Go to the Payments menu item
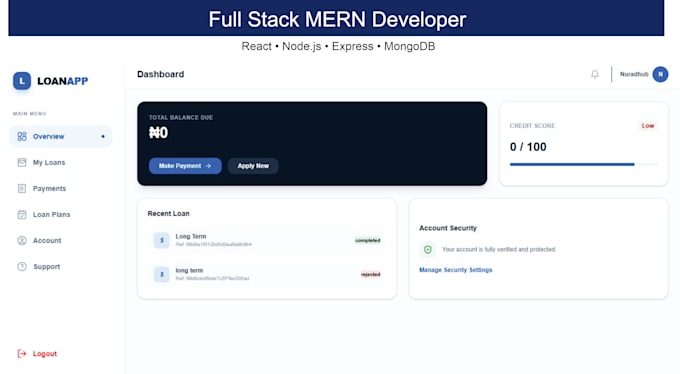The image size is (680, 374). pos(61,188)
